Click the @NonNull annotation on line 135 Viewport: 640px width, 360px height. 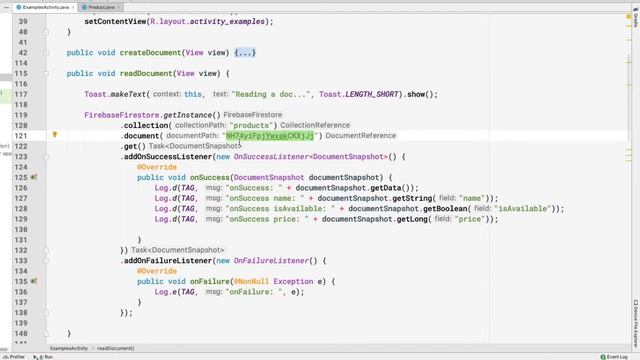[x=251, y=282]
